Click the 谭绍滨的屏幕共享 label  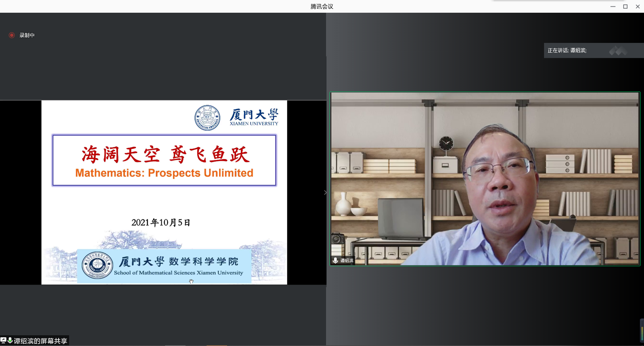[x=40, y=341]
